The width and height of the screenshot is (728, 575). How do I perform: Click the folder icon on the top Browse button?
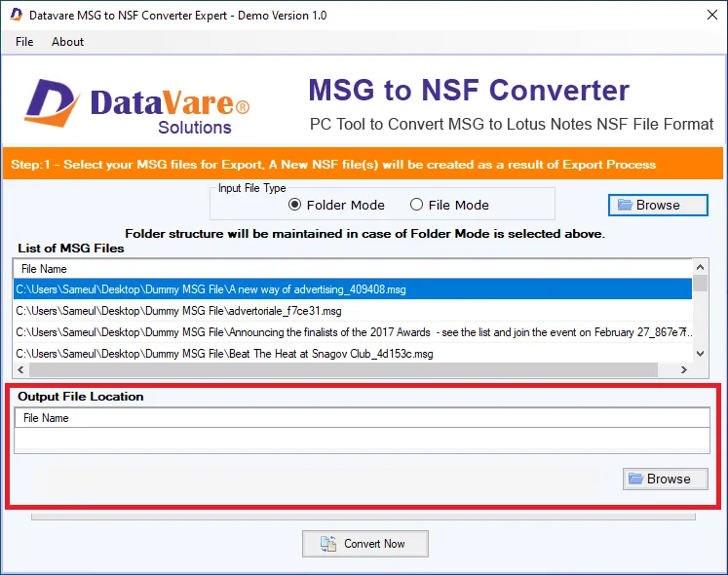(x=625, y=205)
